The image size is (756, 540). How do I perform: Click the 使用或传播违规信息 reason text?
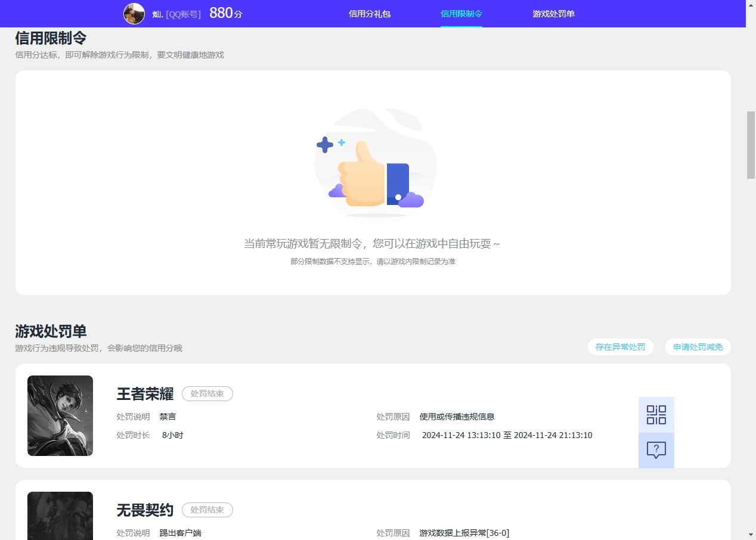(457, 417)
